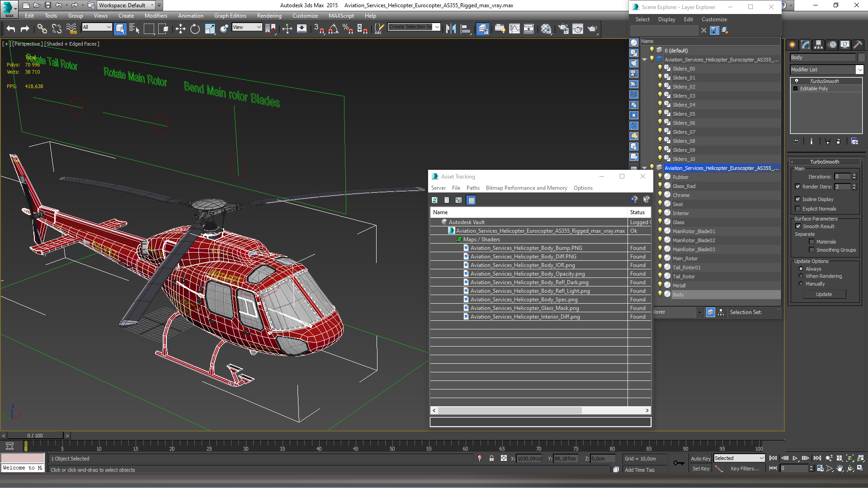
Task: Switch to Create command panel tab
Action: [x=793, y=45]
